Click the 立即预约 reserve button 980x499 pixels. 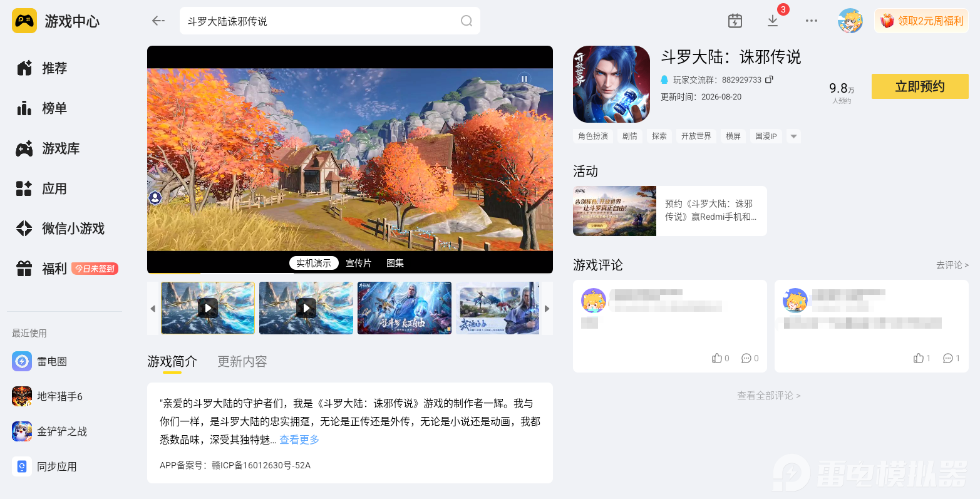click(920, 86)
